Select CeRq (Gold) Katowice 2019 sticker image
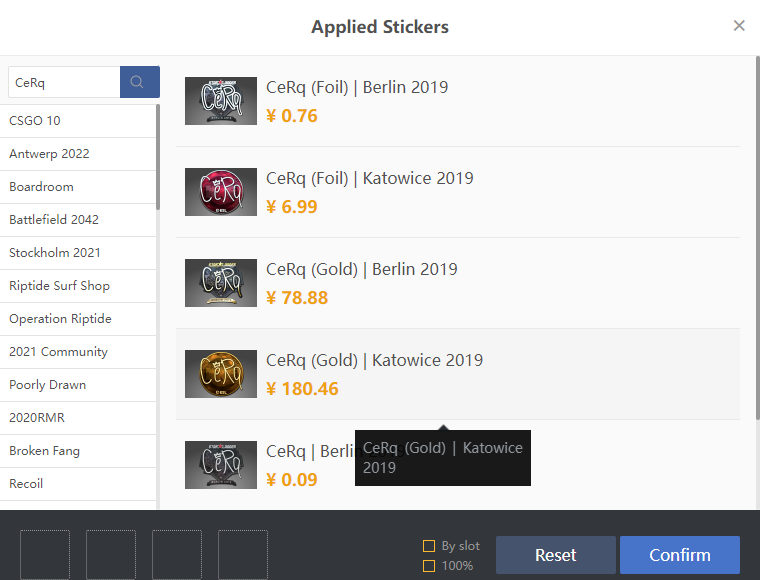This screenshot has height=580, width=760. tap(221, 374)
